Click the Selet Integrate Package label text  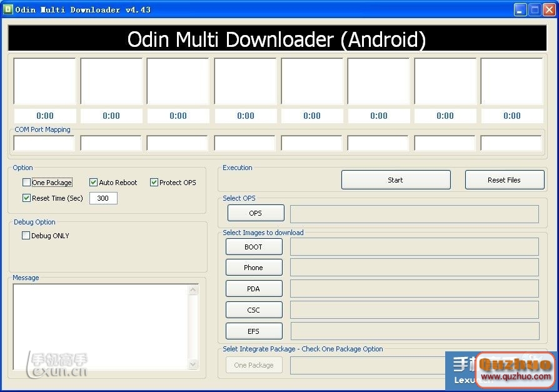[303, 349]
